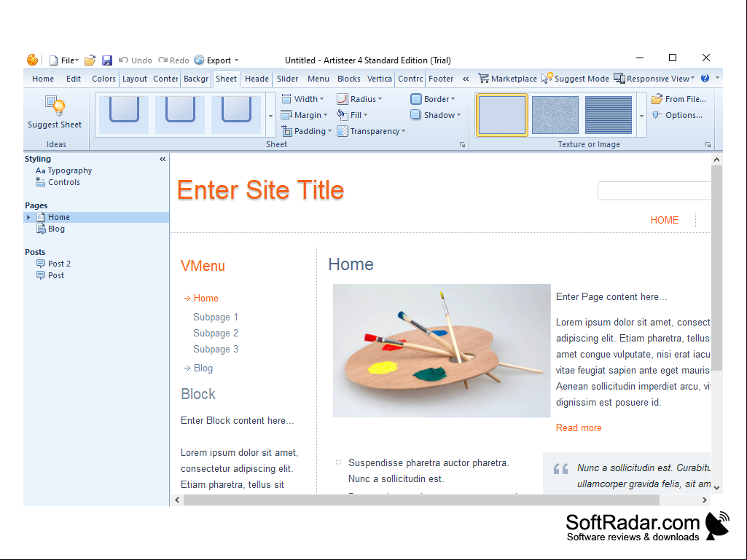
Task: Open the Width dropdown
Action: 303,99
